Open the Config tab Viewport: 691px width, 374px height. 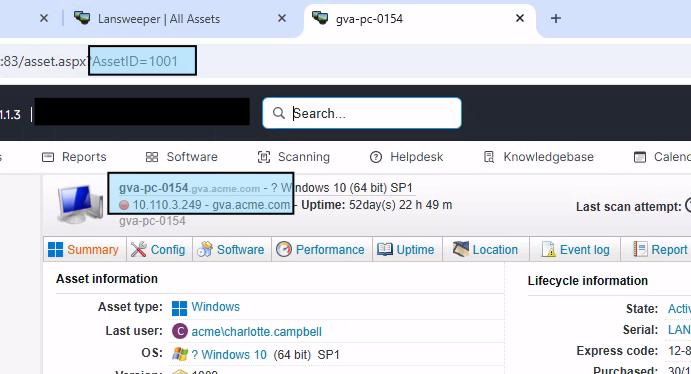(x=159, y=249)
